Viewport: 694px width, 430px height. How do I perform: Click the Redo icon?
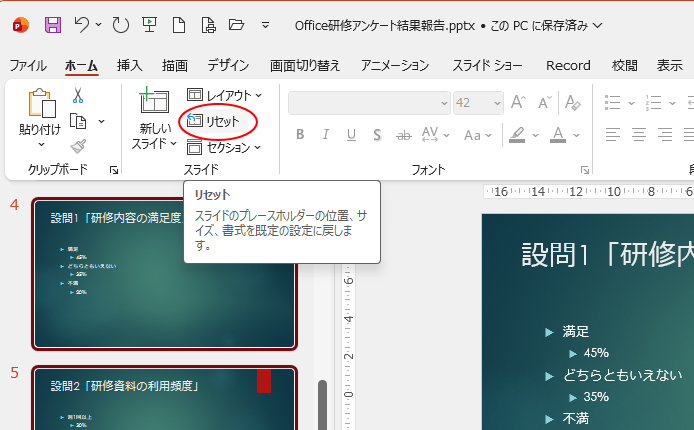[x=120, y=25]
